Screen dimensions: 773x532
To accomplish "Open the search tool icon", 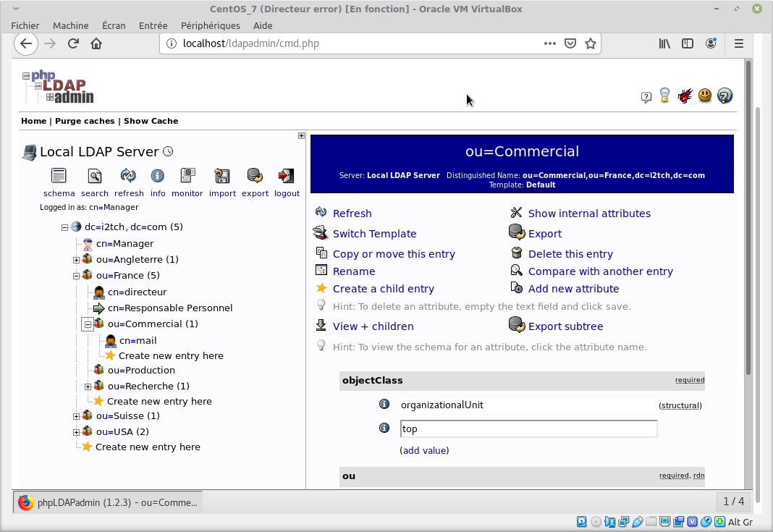I will click(x=94, y=176).
